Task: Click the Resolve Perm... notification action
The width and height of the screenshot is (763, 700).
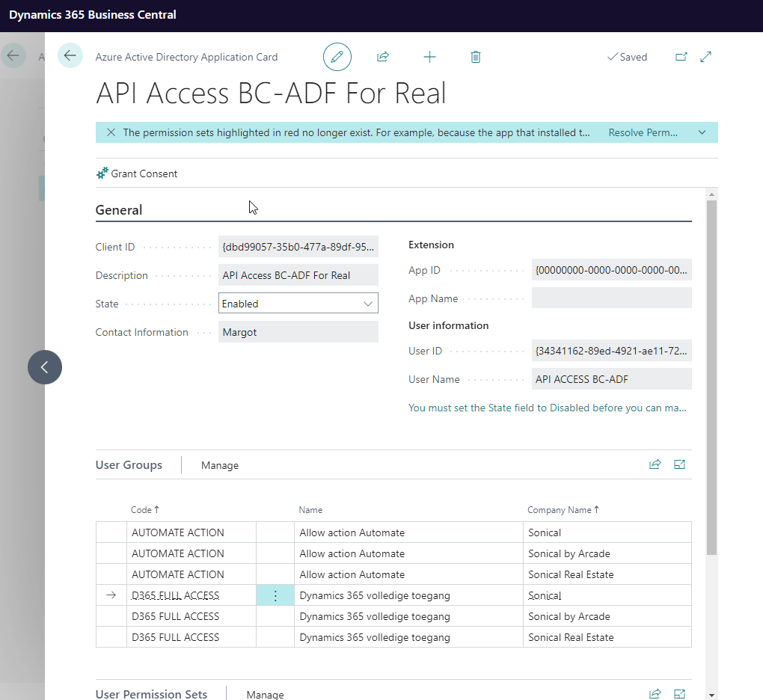Action: tap(643, 132)
